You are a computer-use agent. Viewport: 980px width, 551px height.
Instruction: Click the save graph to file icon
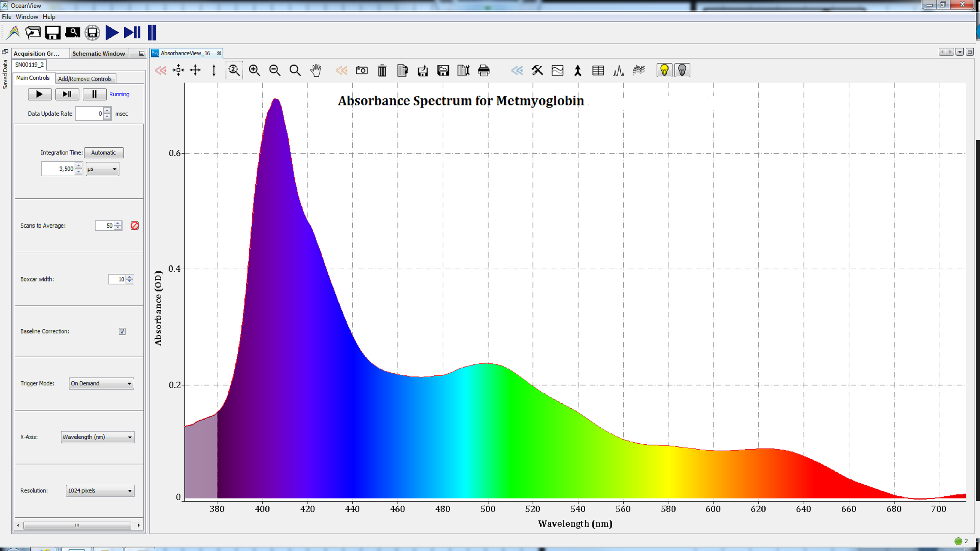click(x=423, y=71)
